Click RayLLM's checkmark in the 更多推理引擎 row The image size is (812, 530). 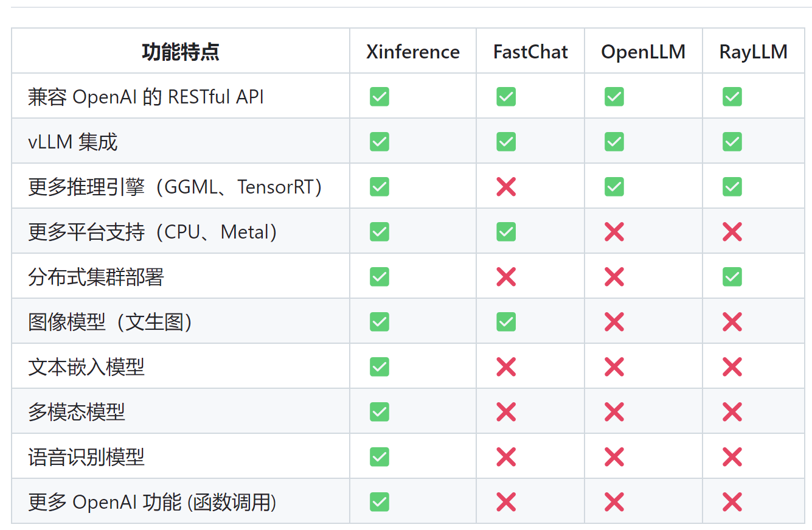pyautogui.click(x=732, y=186)
